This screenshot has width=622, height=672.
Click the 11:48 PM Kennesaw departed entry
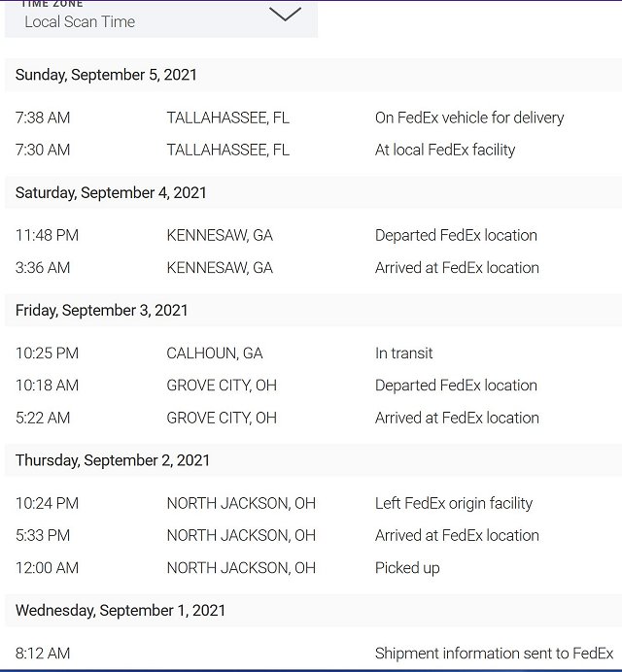pos(313,235)
